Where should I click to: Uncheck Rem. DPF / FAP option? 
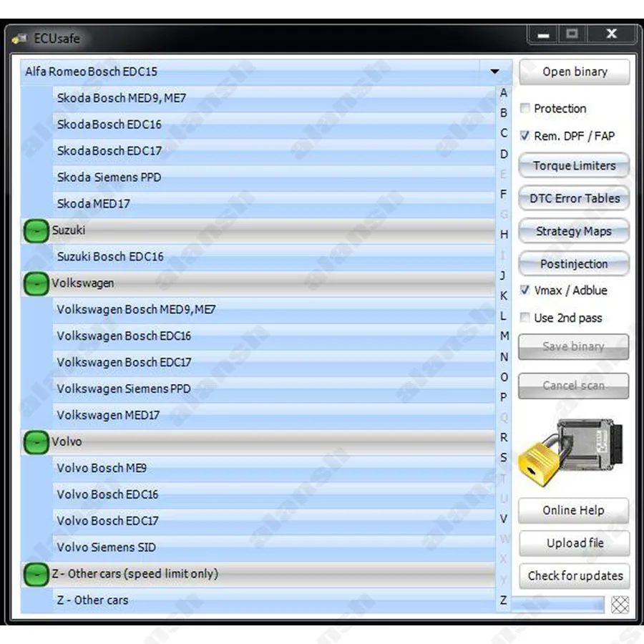[525, 135]
